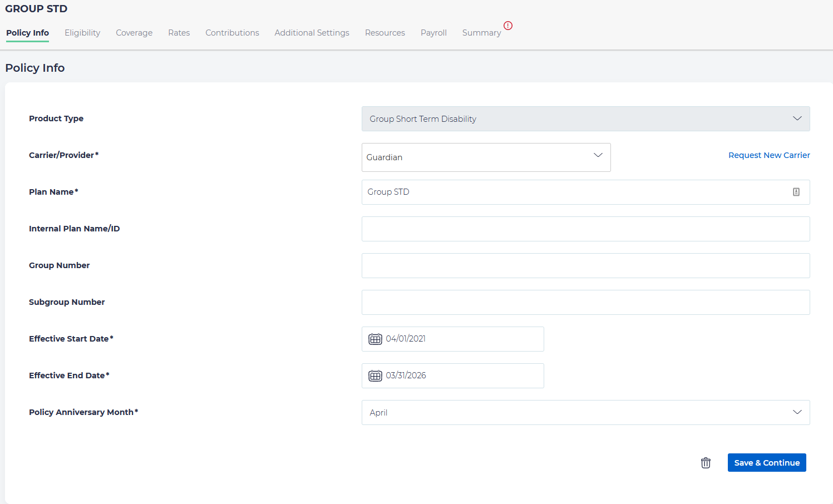The image size is (833, 504).
Task: Switch to the Eligibility tab
Action: (x=82, y=33)
